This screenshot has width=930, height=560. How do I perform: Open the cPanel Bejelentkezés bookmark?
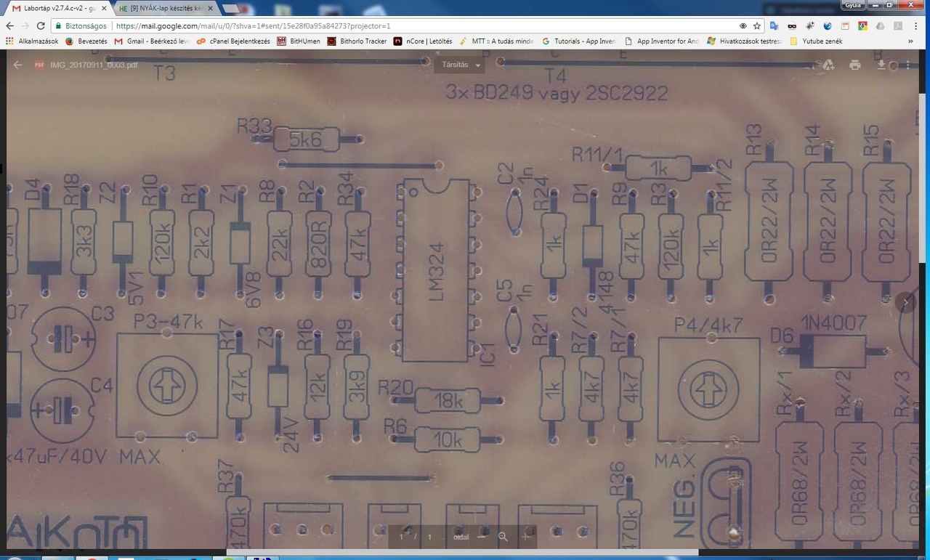coord(232,41)
